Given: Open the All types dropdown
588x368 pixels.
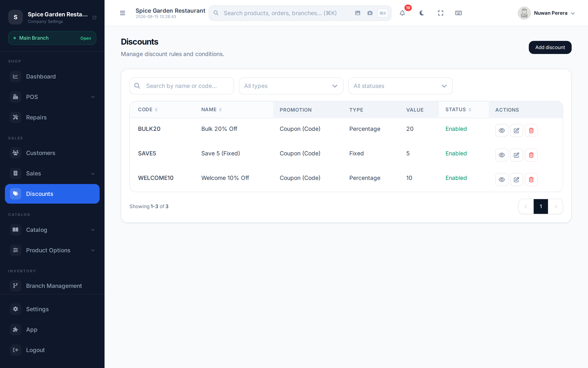Looking at the screenshot, I should pos(291,86).
